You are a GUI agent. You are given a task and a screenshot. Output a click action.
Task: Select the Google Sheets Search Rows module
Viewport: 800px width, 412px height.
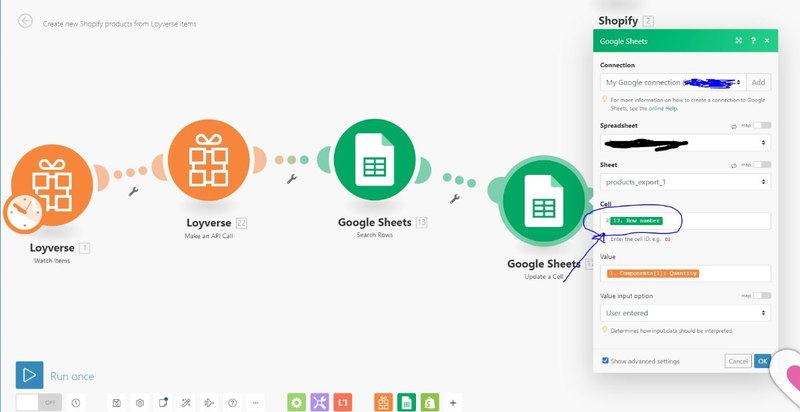tap(372, 167)
